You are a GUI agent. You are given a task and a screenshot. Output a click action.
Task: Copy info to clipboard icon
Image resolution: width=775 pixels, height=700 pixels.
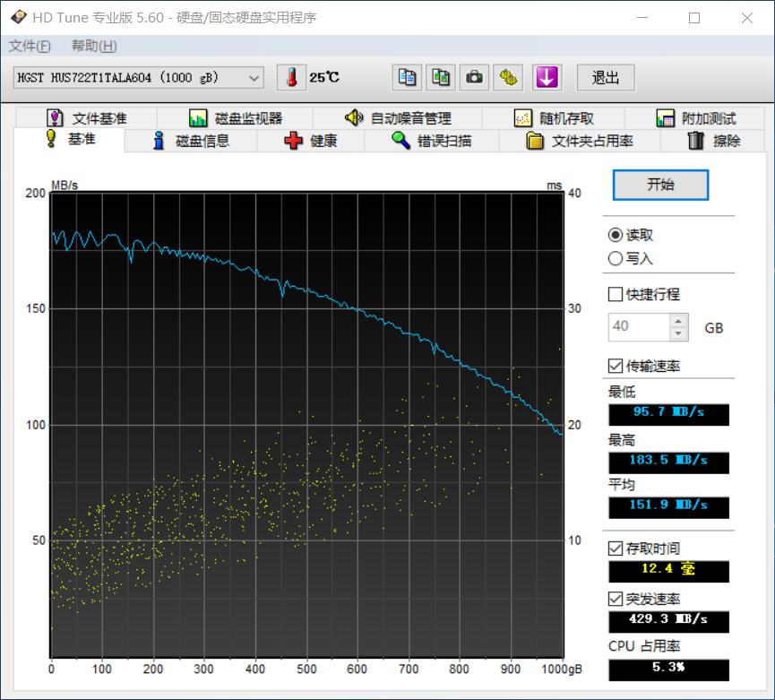pos(407,78)
